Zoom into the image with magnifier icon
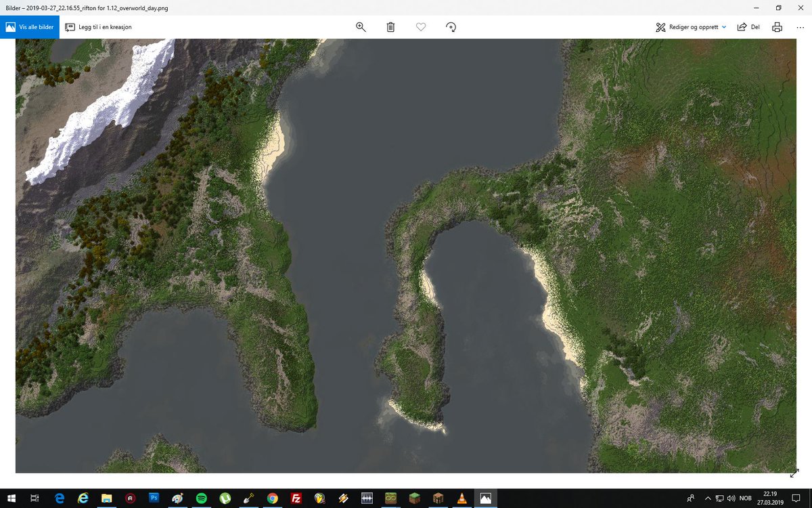812x508 pixels. click(x=361, y=27)
